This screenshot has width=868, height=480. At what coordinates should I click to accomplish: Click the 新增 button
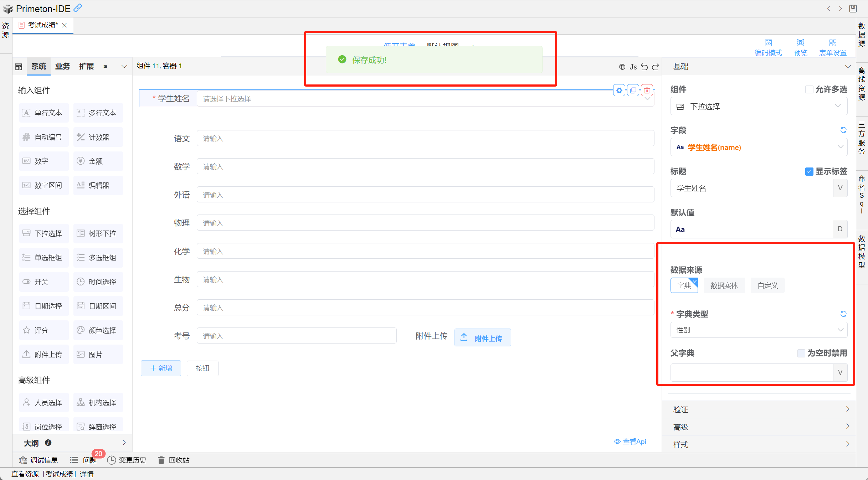coord(161,368)
